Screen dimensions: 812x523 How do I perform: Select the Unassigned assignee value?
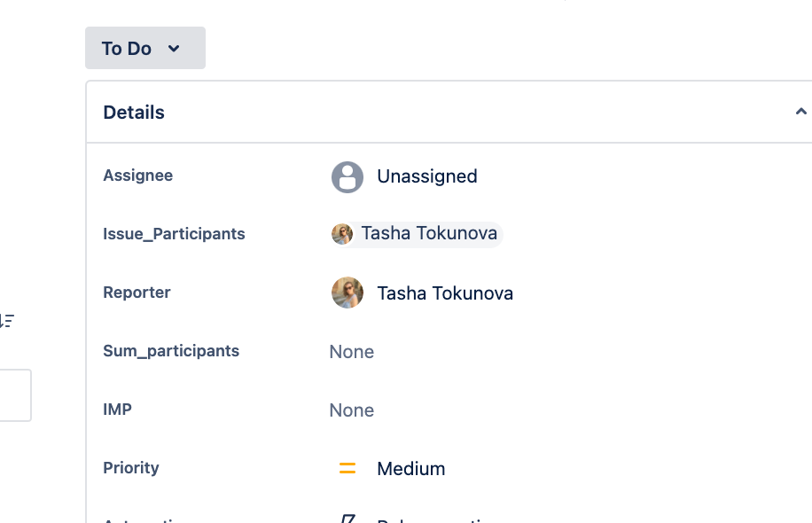(426, 176)
